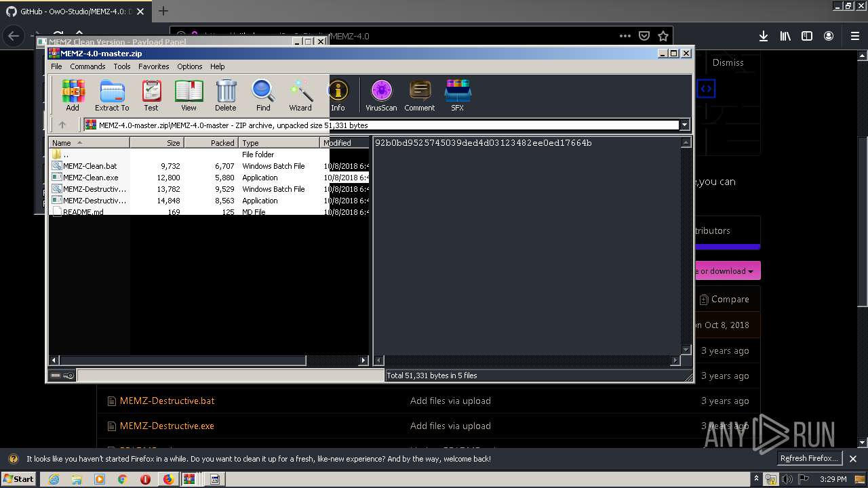Image resolution: width=868 pixels, height=488 pixels.
Task: Open MEMZ-Destructive.exe link on GitHub page
Action: (x=167, y=426)
